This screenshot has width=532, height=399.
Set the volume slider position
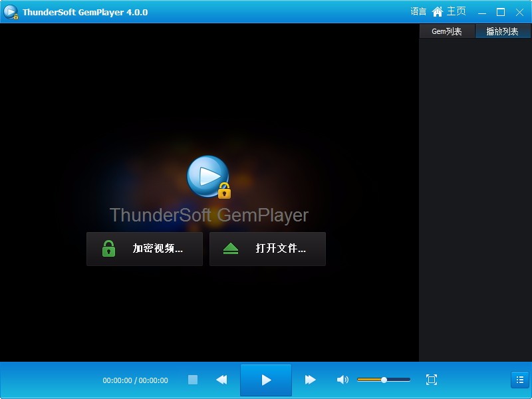(384, 380)
